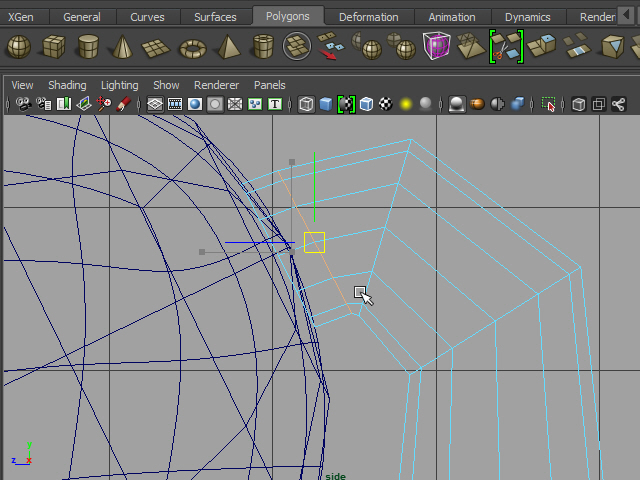640x480 pixels.
Task: Toggle the Safe Title T icon
Action: (275, 104)
